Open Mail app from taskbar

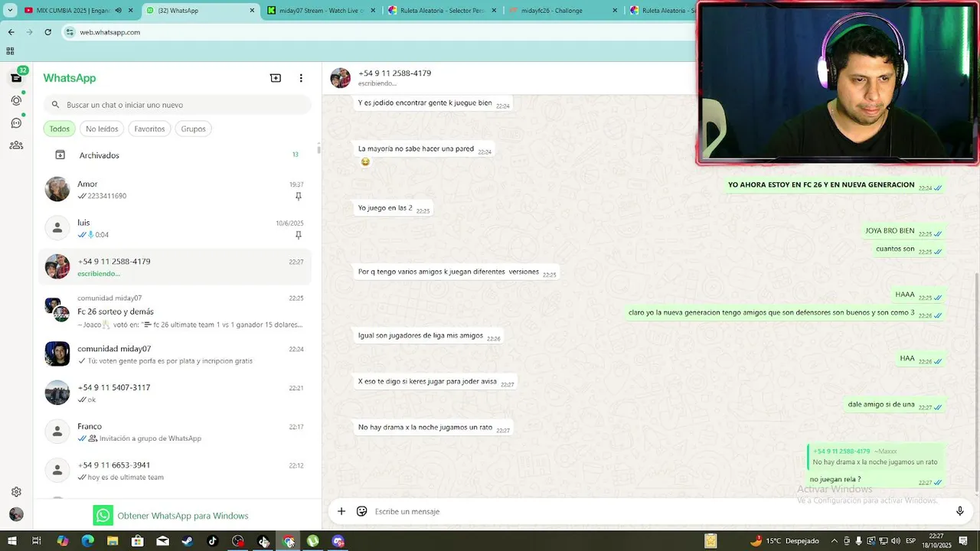[162, 541]
